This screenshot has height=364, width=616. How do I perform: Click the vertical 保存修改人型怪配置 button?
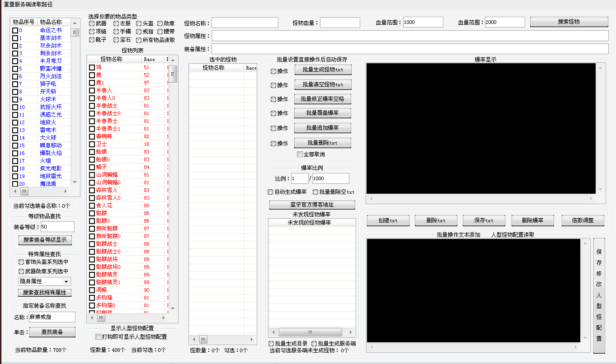click(x=599, y=295)
